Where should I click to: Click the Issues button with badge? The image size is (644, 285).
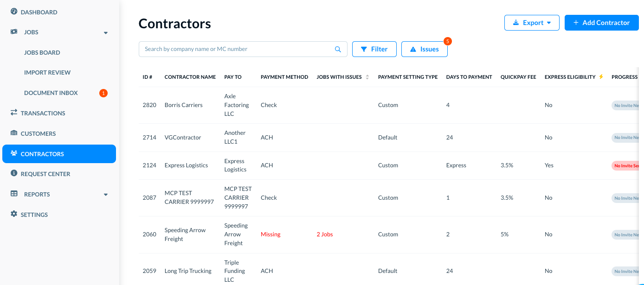pos(424,49)
